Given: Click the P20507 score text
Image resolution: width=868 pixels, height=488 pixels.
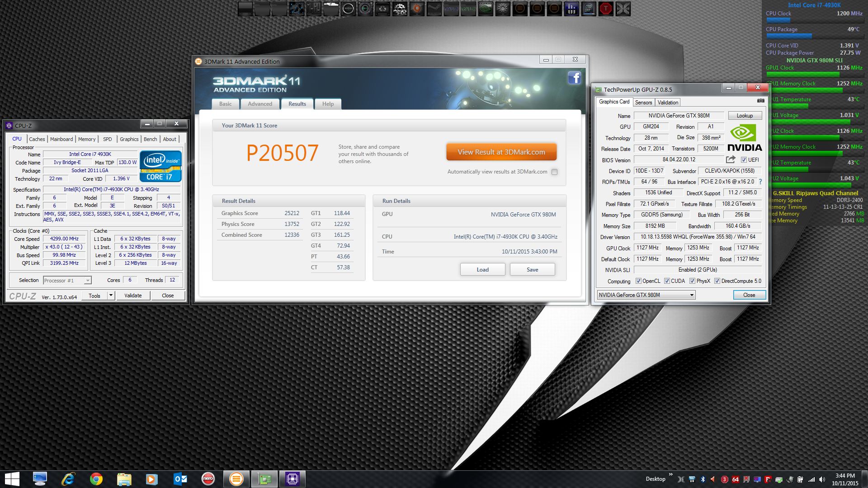Looking at the screenshot, I should [283, 153].
